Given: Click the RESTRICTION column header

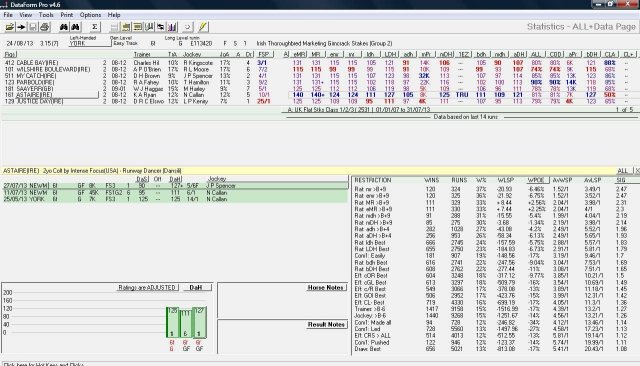Looking at the screenshot, I should pos(373,180).
